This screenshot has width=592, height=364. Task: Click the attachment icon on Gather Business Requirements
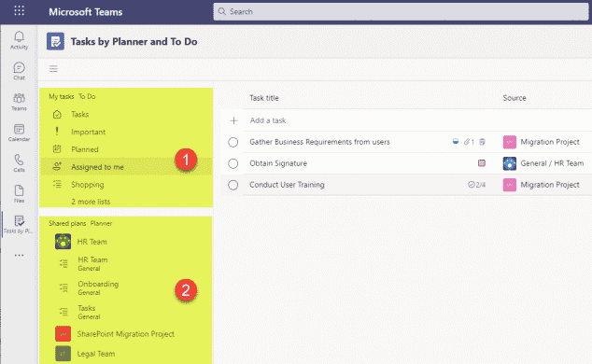(x=469, y=142)
